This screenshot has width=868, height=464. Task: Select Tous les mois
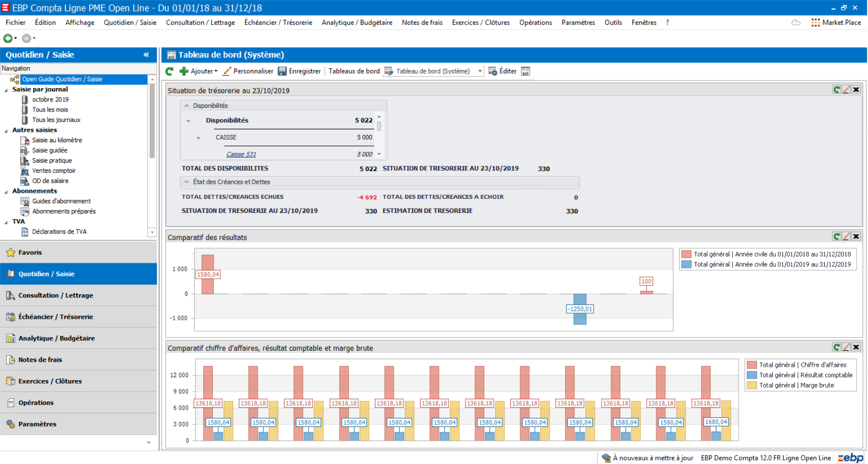coord(50,110)
